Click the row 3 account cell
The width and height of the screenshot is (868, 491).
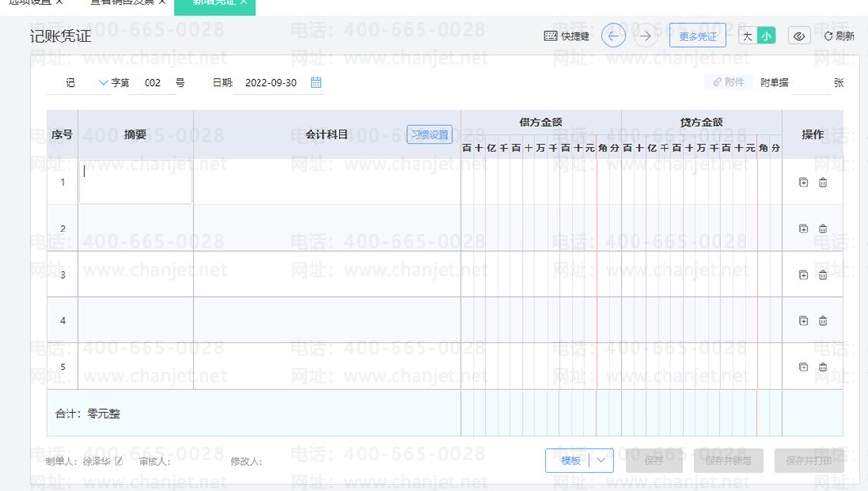[x=327, y=274]
